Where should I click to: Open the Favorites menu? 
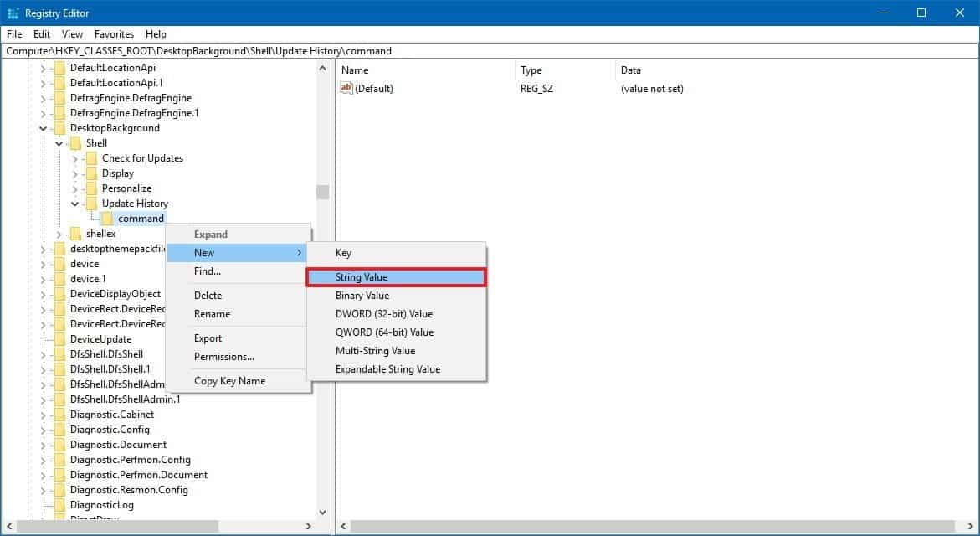click(x=114, y=34)
